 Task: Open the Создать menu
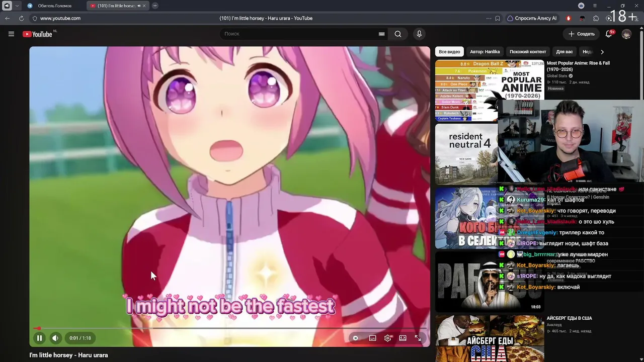coord(582,34)
